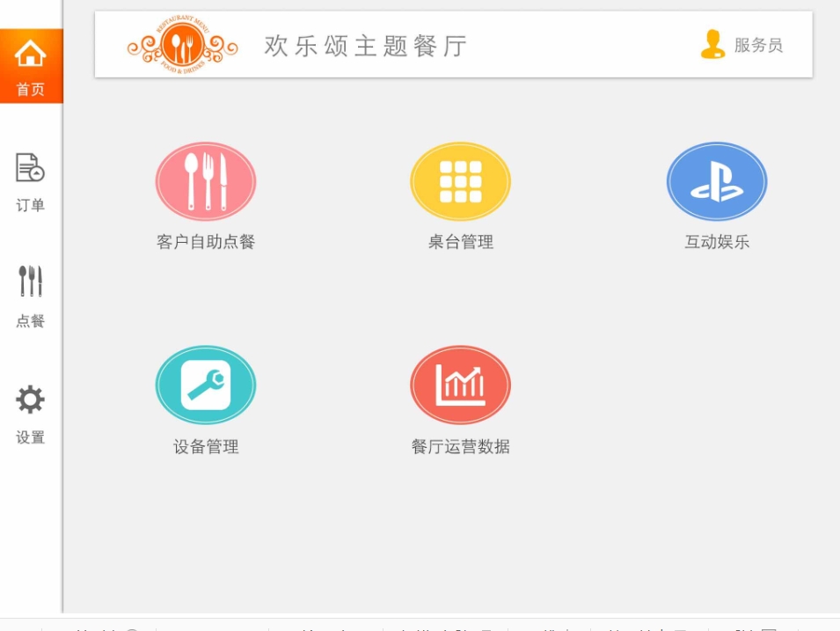The height and width of the screenshot is (631, 840).
Task: Select the 设置 tab label
Action: click(30, 437)
